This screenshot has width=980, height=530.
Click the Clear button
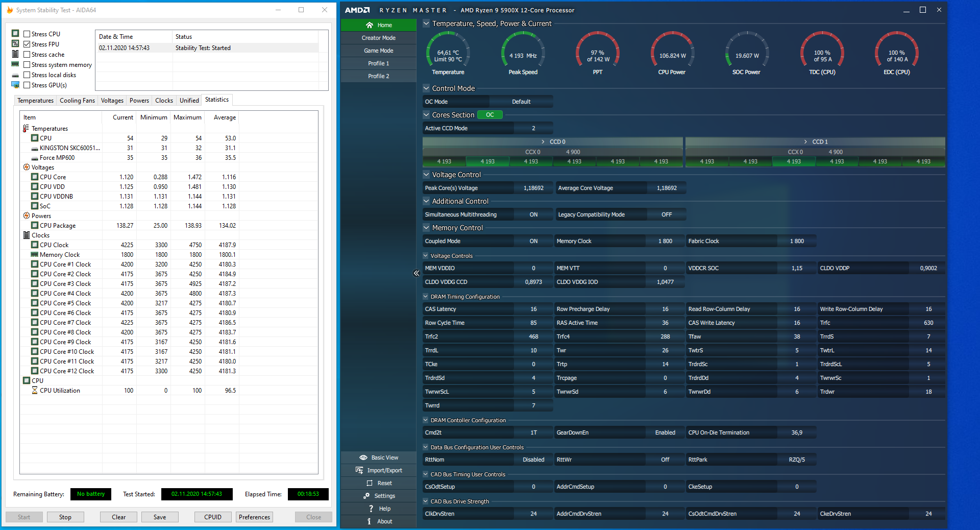coord(119,517)
